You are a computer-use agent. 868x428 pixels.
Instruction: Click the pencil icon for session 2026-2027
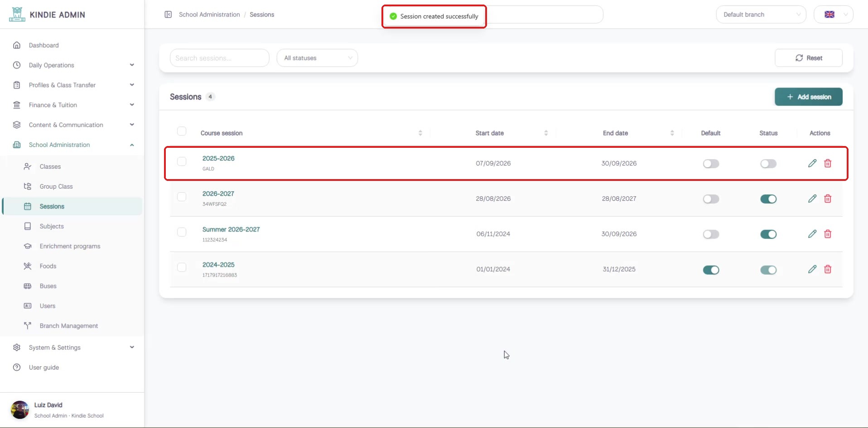pyautogui.click(x=812, y=199)
